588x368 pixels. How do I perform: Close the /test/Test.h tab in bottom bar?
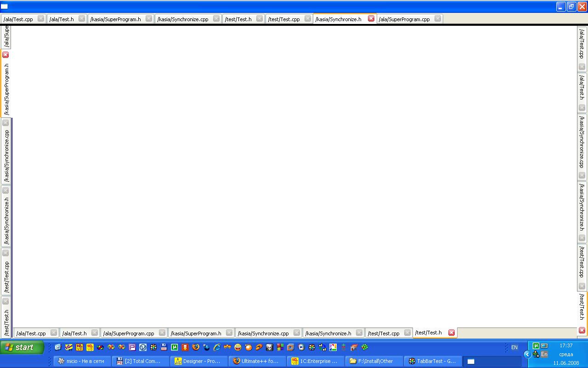coord(452,333)
